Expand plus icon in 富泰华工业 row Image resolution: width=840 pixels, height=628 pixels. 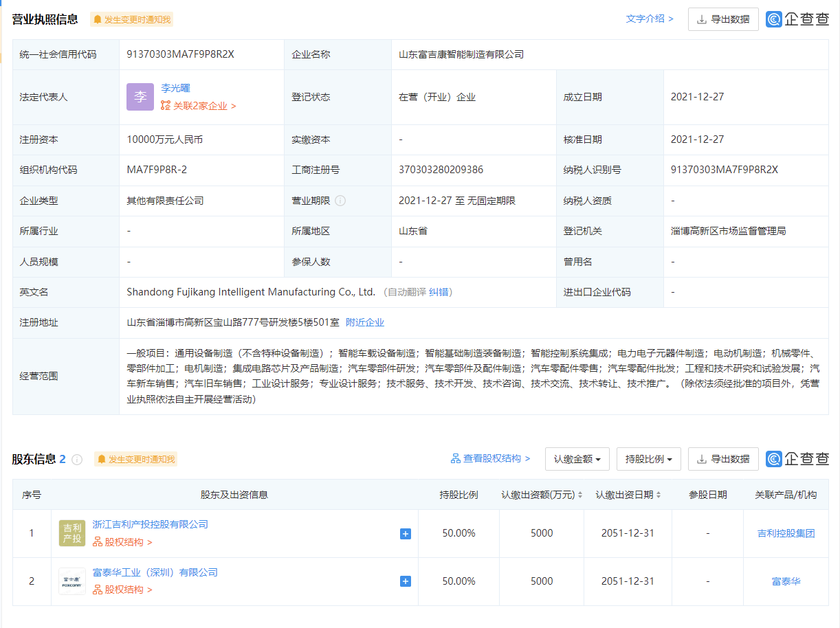pyautogui.click(x=406, y=581)
